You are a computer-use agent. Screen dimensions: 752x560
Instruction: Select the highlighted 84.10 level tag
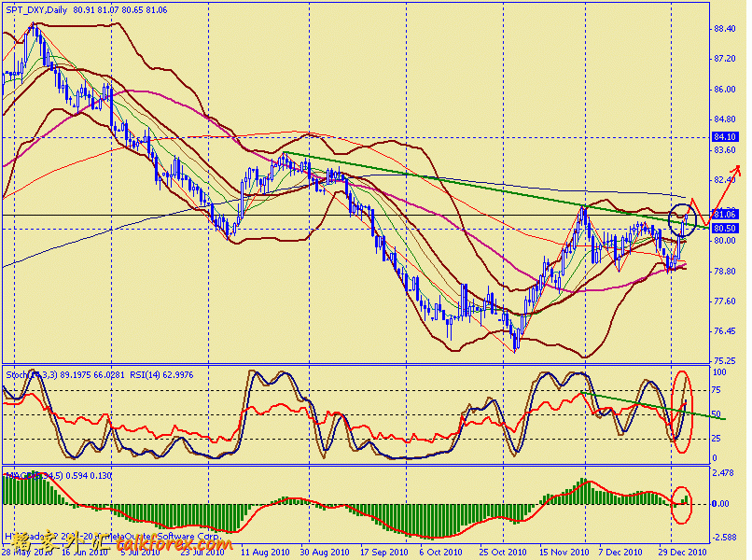(x=724, y=137)
